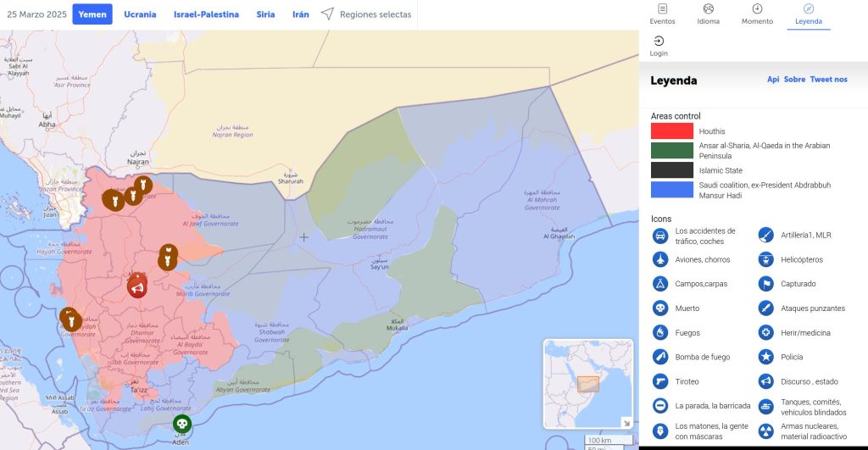Click the Sharurah city label on map
This screenshot has width=868, height=450.
(291, 178)
